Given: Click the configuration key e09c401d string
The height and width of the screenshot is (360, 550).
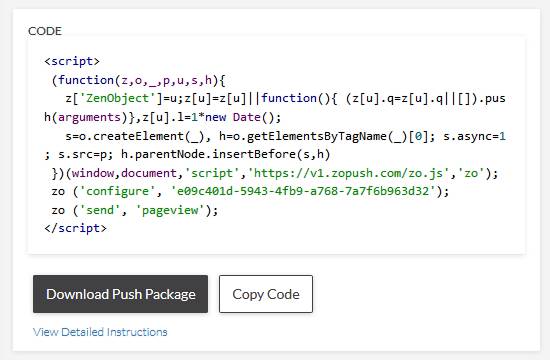Looking at the screenshot, I should click(x=303, y=191).
